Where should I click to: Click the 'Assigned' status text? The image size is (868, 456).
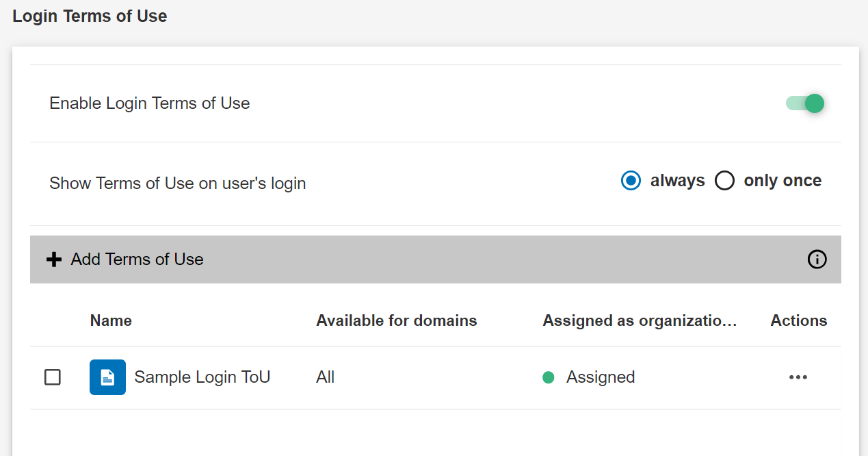coord(600,377)
